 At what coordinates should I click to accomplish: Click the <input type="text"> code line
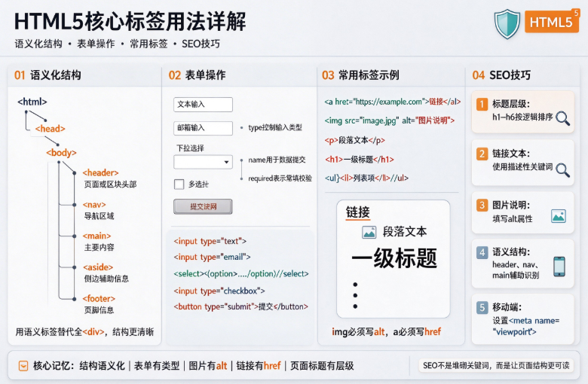tap(210, 241)
